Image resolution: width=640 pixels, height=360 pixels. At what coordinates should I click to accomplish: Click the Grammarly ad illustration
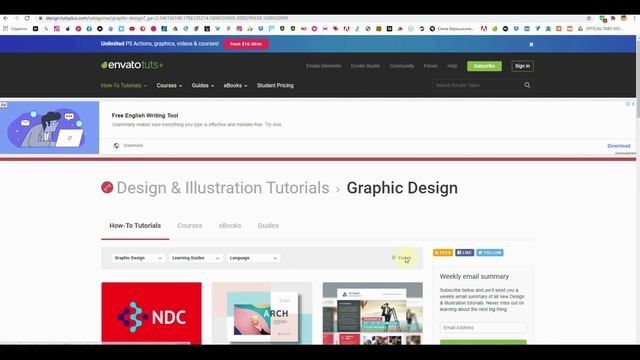pyautogui.click(x=49, y=127)
